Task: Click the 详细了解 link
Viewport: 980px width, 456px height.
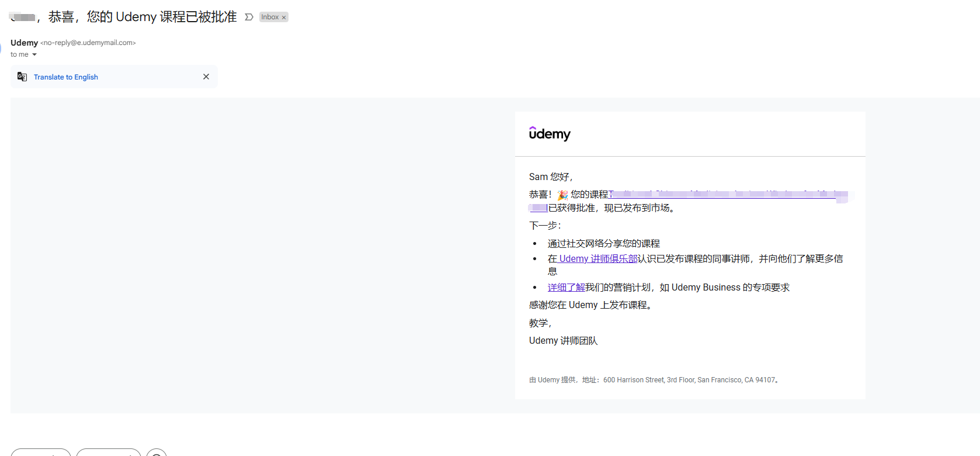Action: 567,287
